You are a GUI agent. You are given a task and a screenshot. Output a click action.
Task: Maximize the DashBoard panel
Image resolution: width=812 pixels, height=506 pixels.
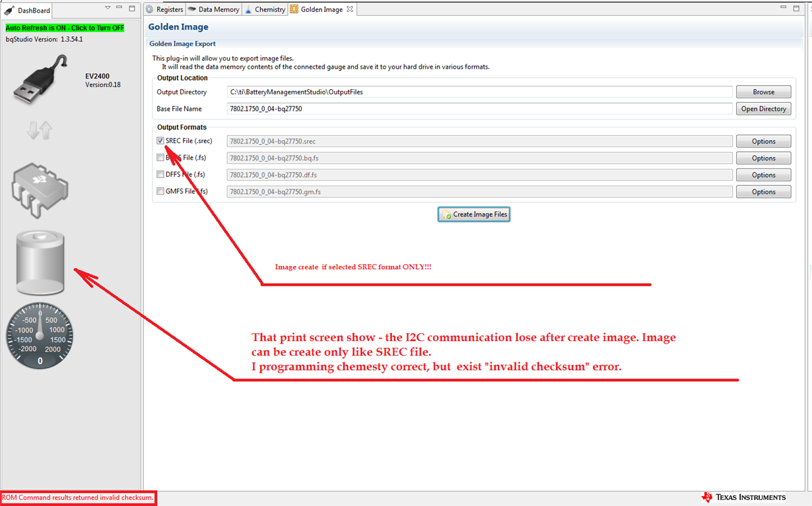pos(131,8)
